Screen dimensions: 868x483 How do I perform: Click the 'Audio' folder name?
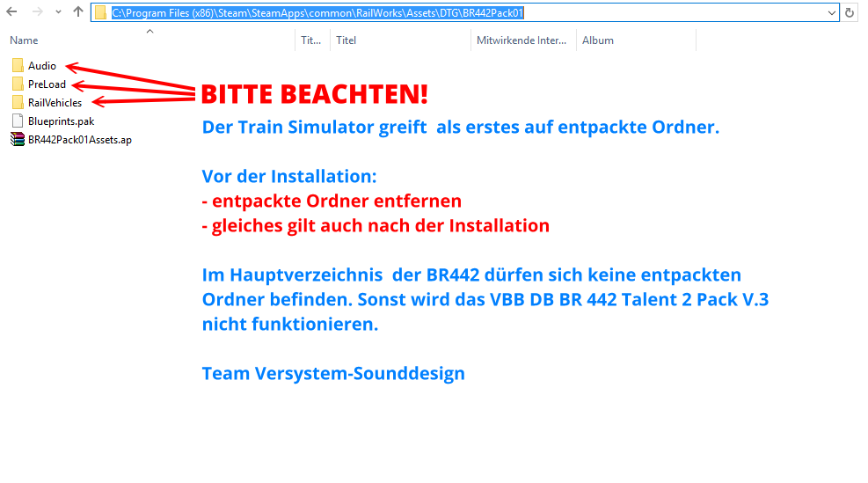click(x=42, y=66)
